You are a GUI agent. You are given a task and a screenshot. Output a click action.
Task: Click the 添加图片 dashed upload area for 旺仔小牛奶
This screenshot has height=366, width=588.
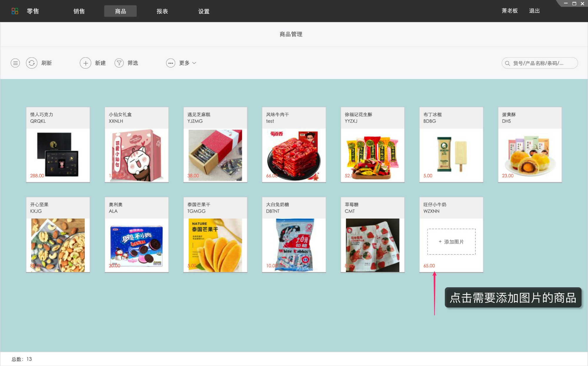click(x=451, y=241)
